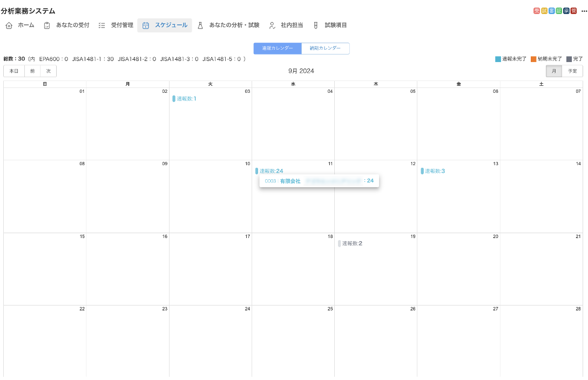
Task: Go to previous month with 前
Action: 32,71
